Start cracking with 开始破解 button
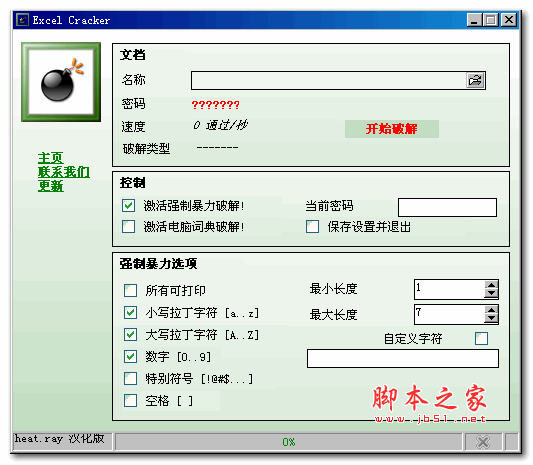 pos(392,129)
